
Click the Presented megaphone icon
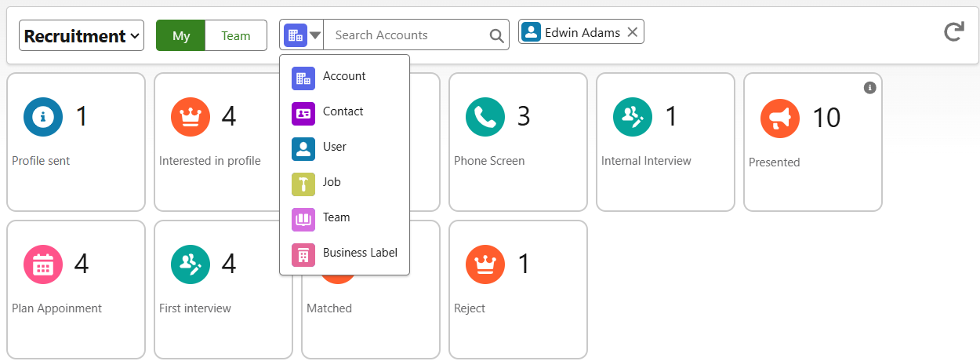(x=780, y=119)
